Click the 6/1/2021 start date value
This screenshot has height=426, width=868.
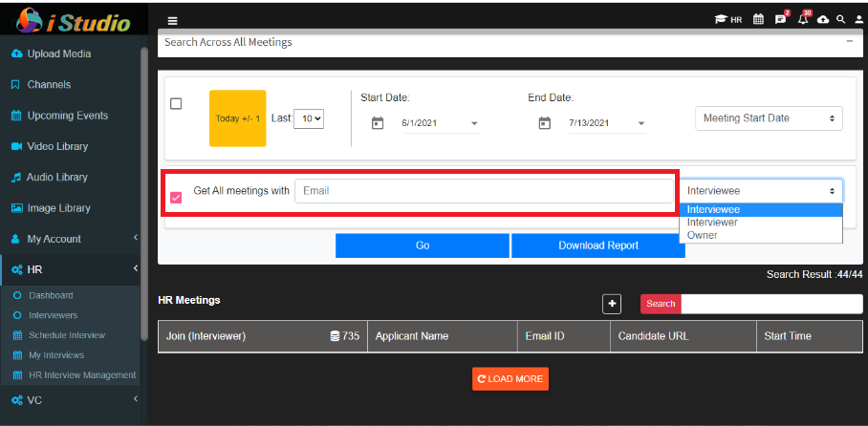pyautogui.click(x=419, y=123)
